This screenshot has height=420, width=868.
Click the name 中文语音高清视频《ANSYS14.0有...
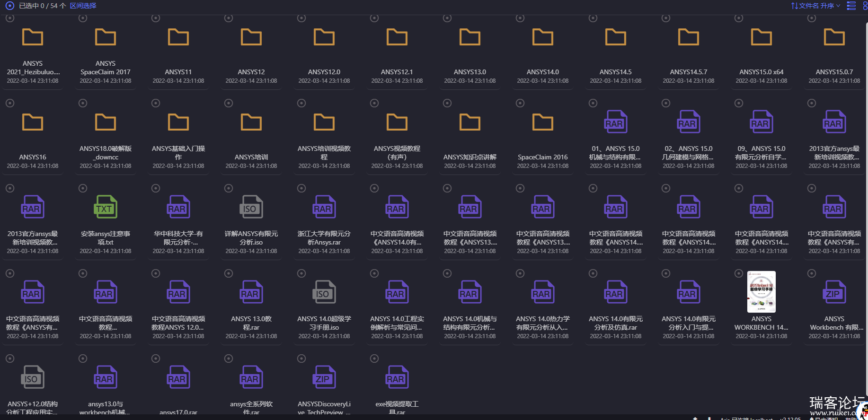pyautogui.click(x=397, y=238)
